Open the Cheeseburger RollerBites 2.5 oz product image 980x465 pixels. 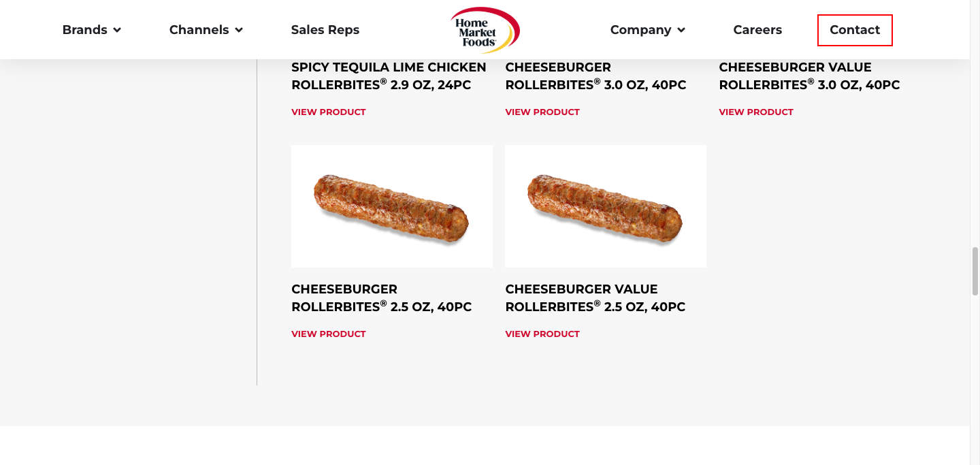(x=392, y=206)
